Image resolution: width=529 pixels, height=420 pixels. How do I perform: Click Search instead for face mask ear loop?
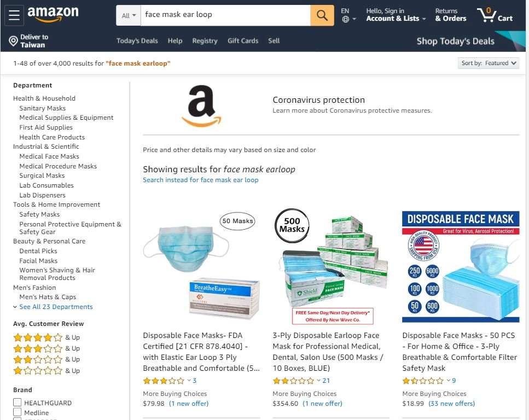pyautogui.click(x=200, y=180)
